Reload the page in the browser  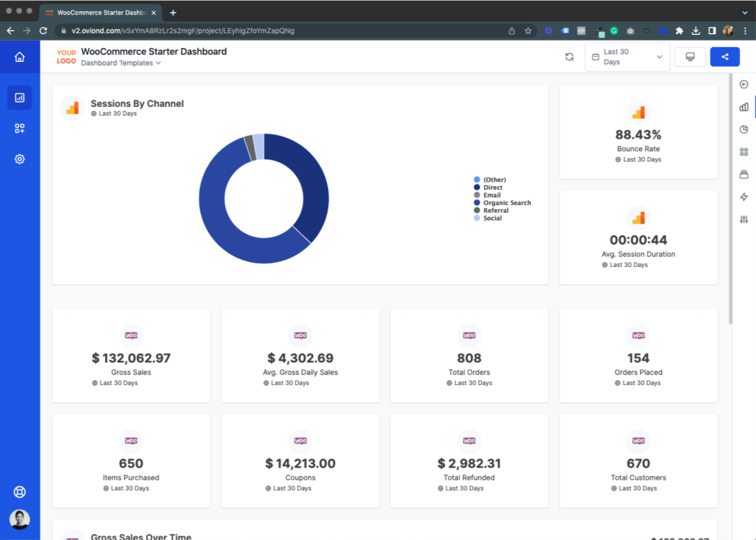pyautogui.click(x=44, y=31)
